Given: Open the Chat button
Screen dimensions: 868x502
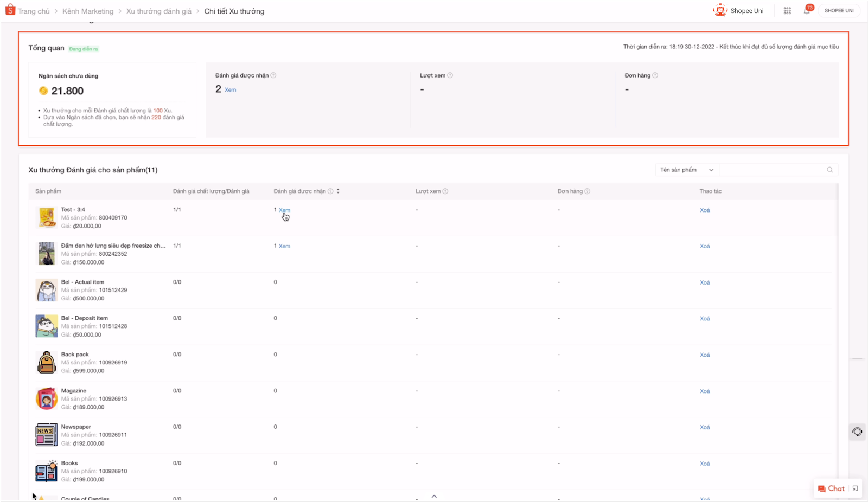Looking at the screenshot, I should 831,488.
